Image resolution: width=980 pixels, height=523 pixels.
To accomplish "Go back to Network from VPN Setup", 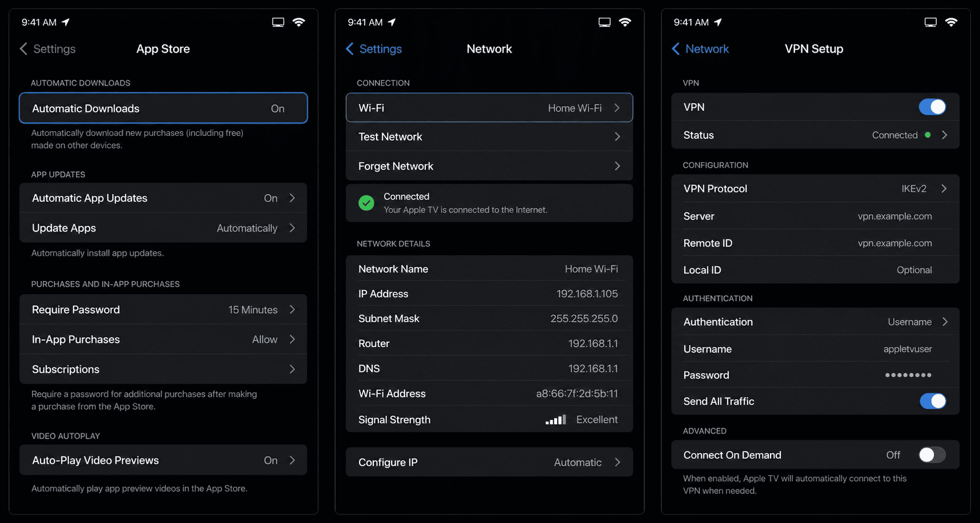I will [x=700, y=49].
